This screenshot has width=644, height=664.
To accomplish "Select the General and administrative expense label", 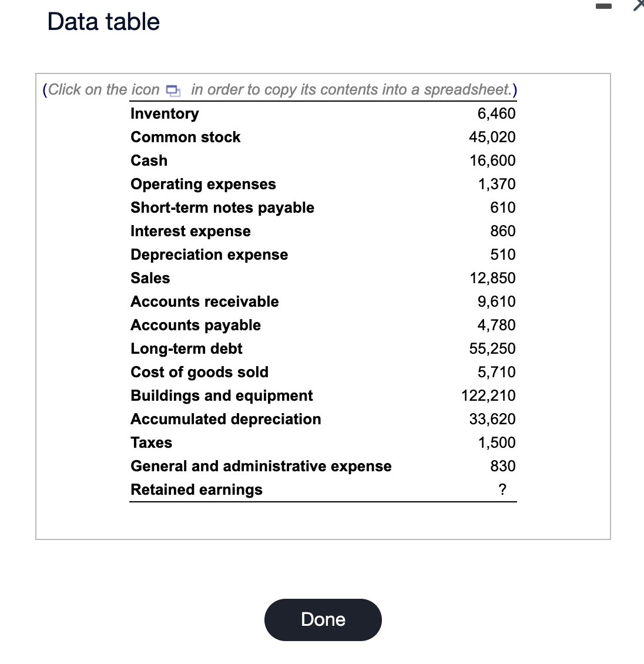I will coord(261,466).
